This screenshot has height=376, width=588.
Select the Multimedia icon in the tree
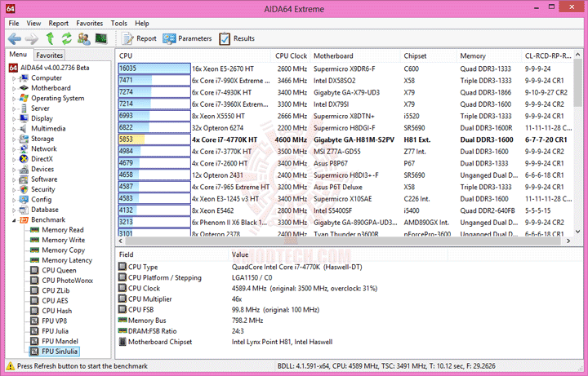pos(24,128)
